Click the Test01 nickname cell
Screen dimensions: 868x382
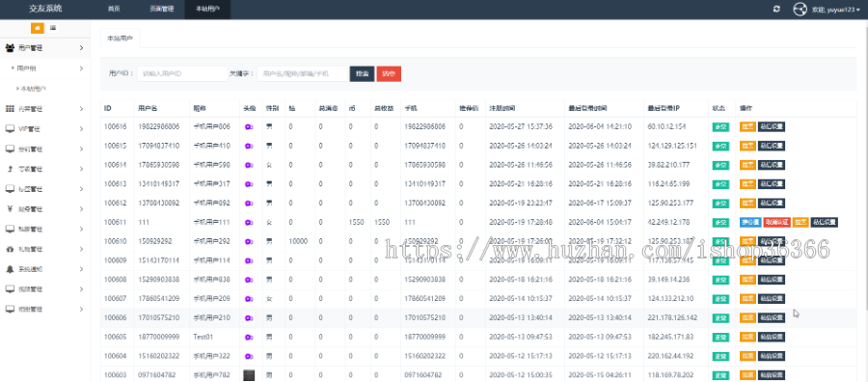(x=203, y=338)
